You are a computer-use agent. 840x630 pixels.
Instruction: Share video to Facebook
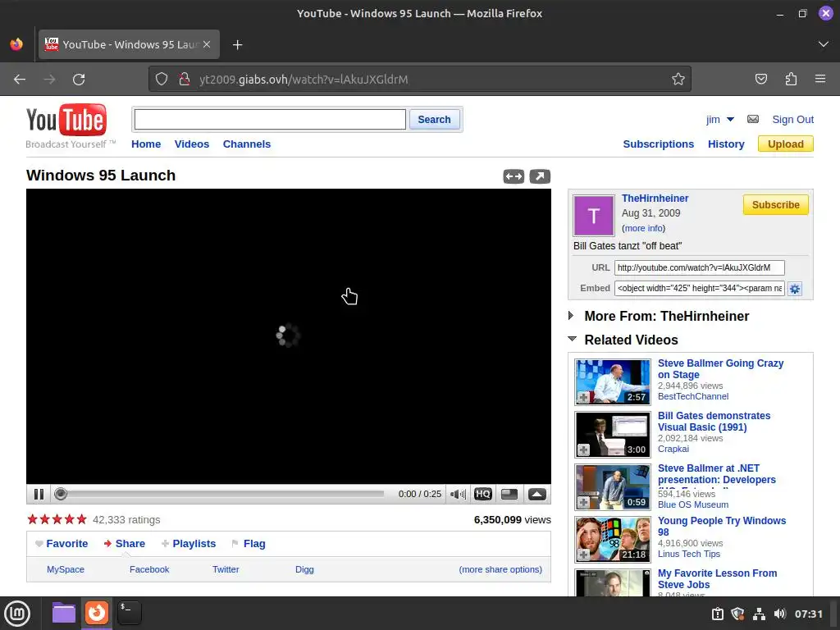[149, 569]
